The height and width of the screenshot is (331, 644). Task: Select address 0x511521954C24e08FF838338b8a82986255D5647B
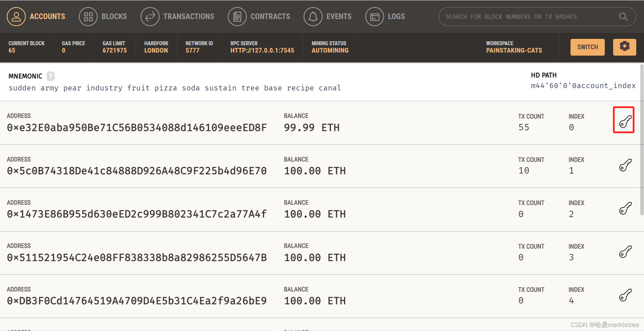pos(137,258)
